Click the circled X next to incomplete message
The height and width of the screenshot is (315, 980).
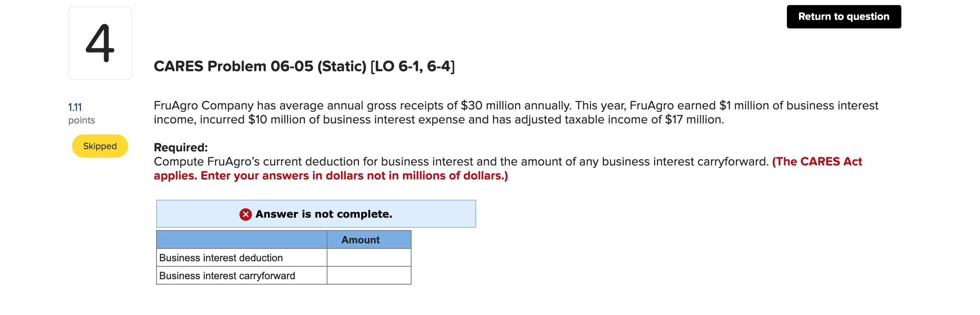[245, 214]
